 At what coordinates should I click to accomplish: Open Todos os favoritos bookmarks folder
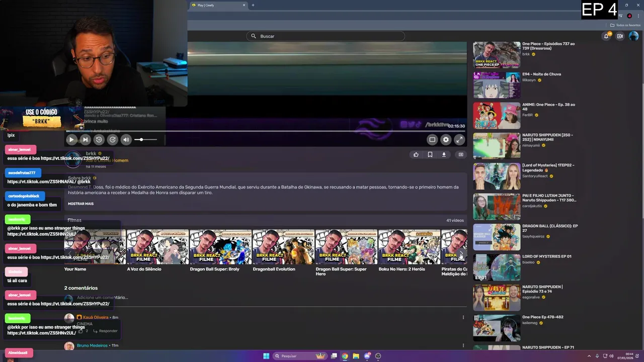(625, 25)
